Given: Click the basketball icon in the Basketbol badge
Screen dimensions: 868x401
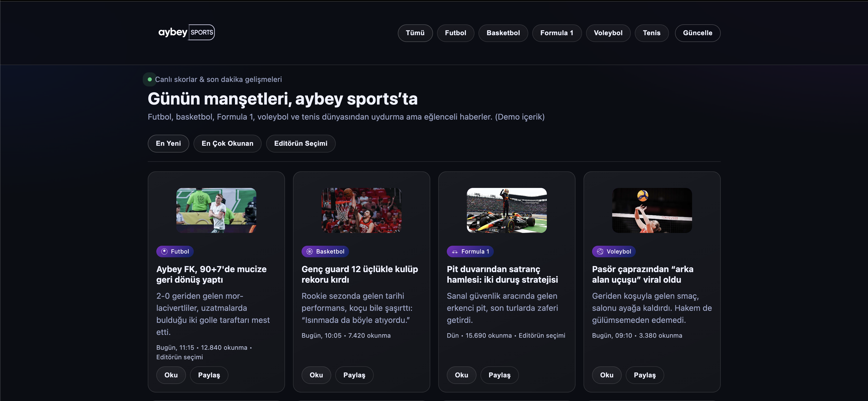Looking at the screenshot, I should [x=309, y=251].
